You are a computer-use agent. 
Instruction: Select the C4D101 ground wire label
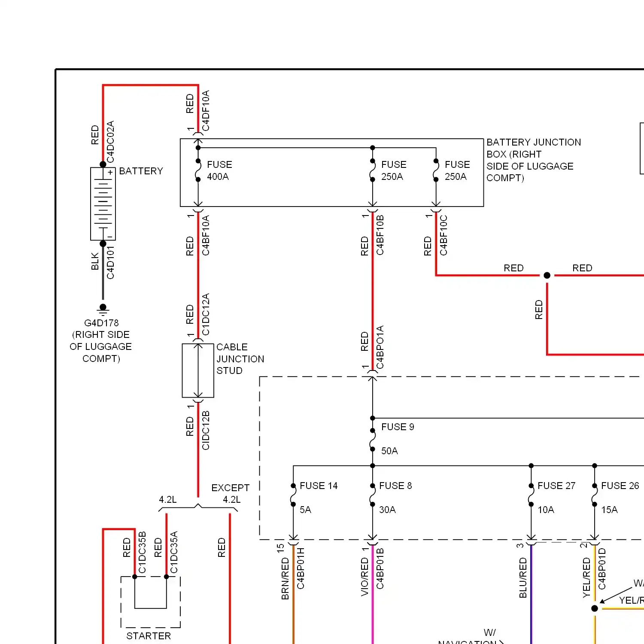point(110,262)
